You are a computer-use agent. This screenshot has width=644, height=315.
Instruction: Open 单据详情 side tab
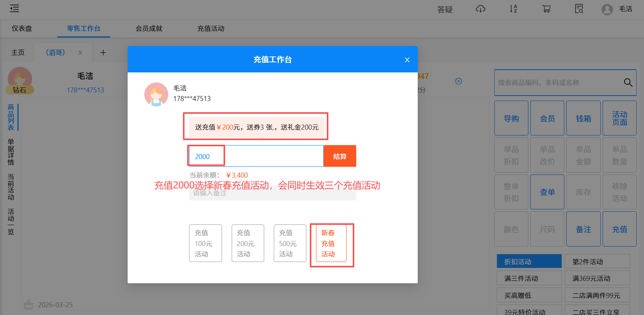(11, 152)
